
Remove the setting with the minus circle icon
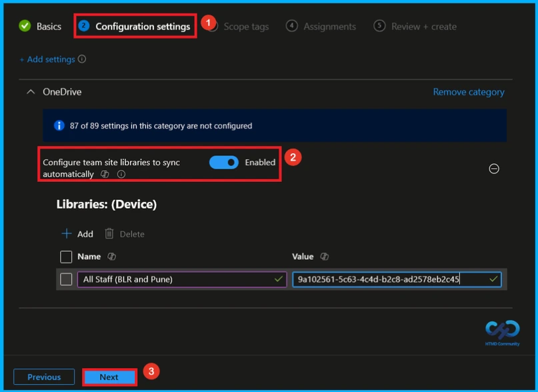tap(494, 169)
